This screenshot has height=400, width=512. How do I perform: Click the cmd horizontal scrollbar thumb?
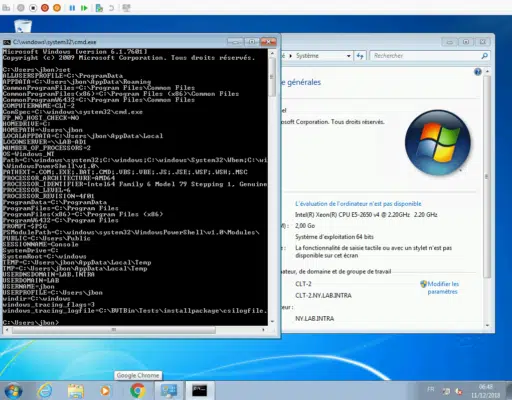[114, 330]
